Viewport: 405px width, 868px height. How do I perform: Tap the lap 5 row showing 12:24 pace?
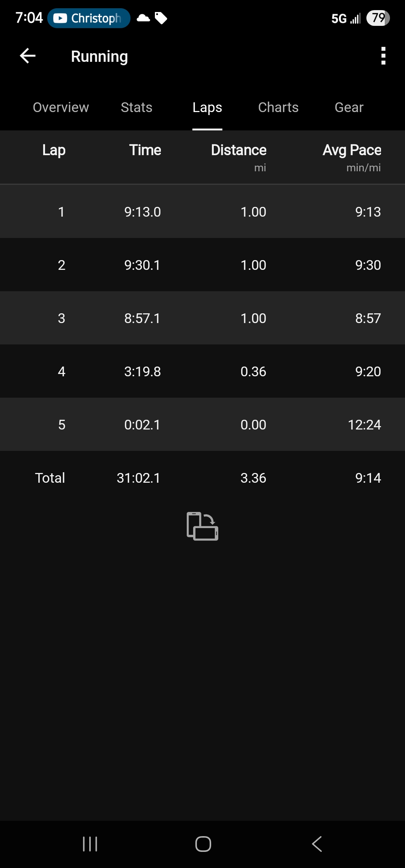coord(202,425)
